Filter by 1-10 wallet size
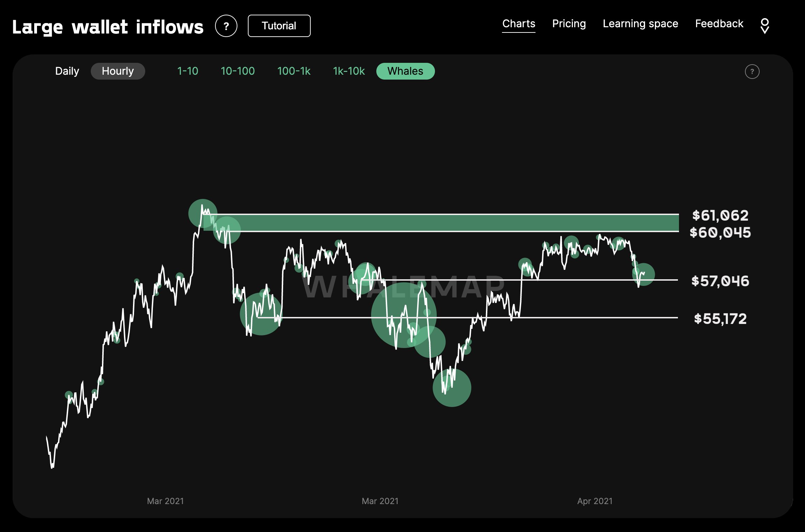Screen dimensions: 805x532 click(x=188, y=71)
